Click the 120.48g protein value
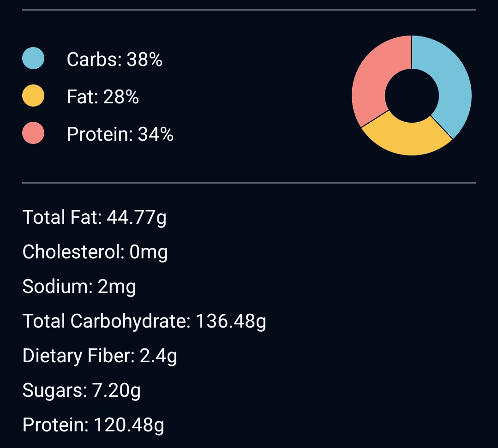Image resolution: width=498 pixels, height=448 pixels. click(129, 425)
